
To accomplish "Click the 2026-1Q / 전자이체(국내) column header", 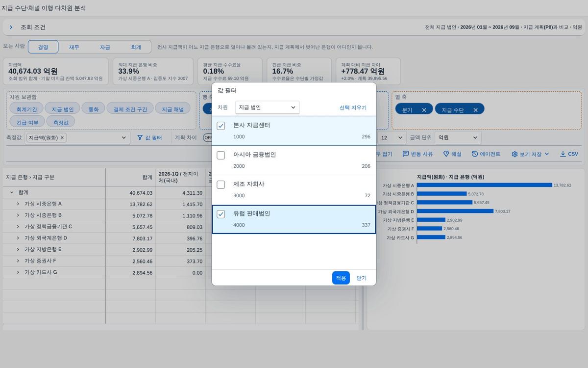I will (181, 177).
